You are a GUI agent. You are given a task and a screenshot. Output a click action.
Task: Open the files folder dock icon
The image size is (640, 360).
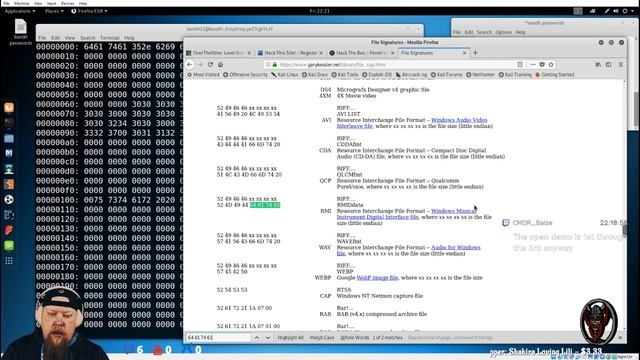click(x=9, y=138)
